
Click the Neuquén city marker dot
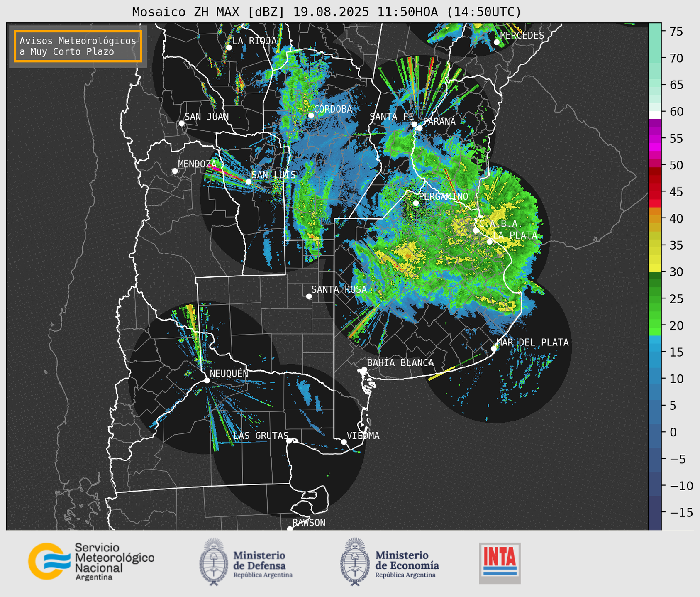[x=207, y=380]
